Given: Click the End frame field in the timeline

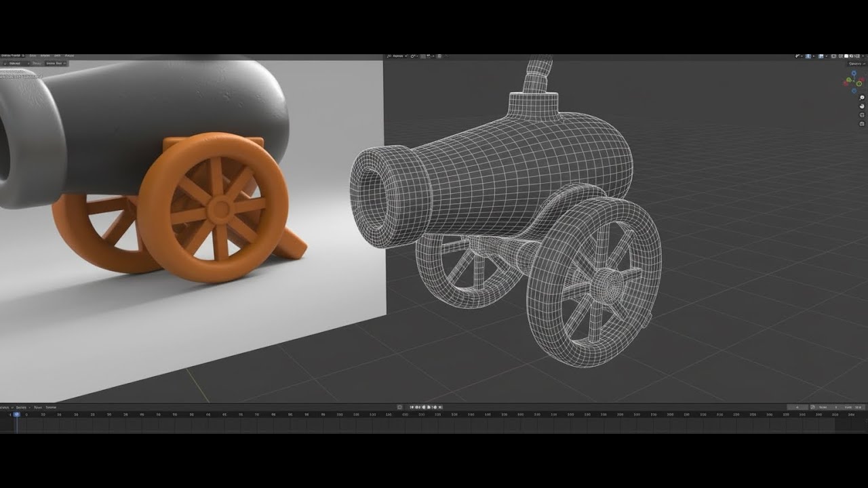Looking at the screenshot, I should point(854,407).
